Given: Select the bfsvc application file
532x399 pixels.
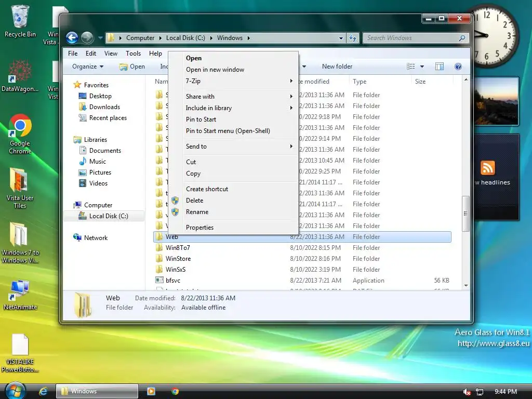Looking at the screenshot, I should click(x=302, y=280).
